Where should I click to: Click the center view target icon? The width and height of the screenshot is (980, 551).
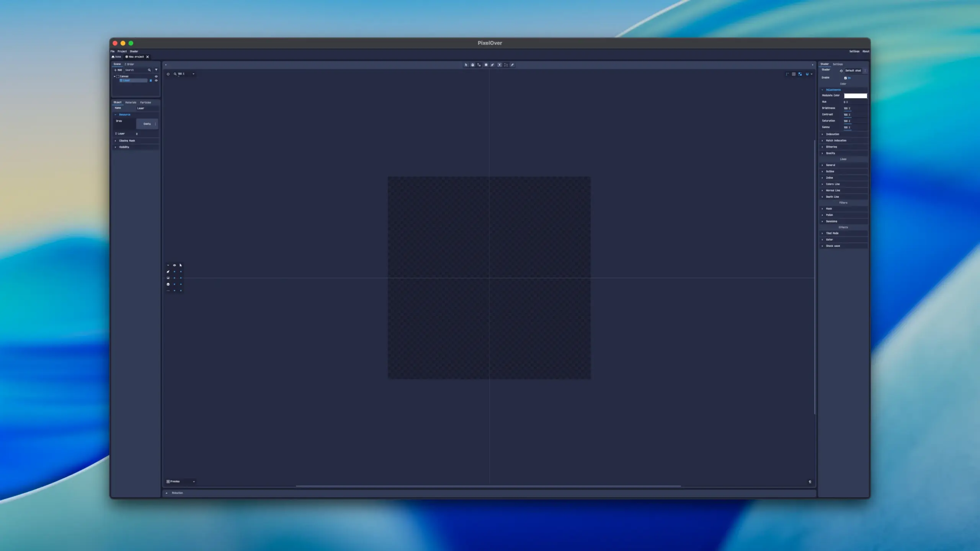tap(168, 74)
